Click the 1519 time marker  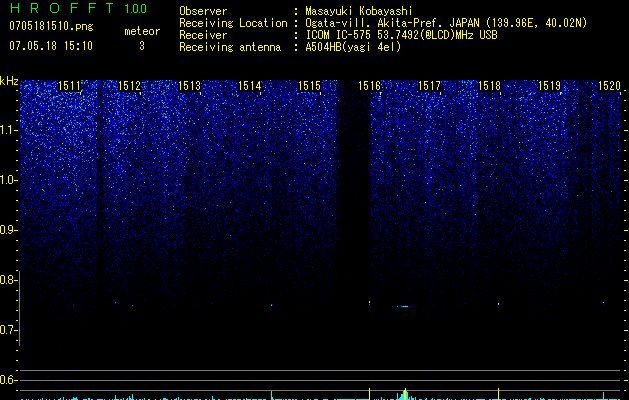click(x=549, y=86)
